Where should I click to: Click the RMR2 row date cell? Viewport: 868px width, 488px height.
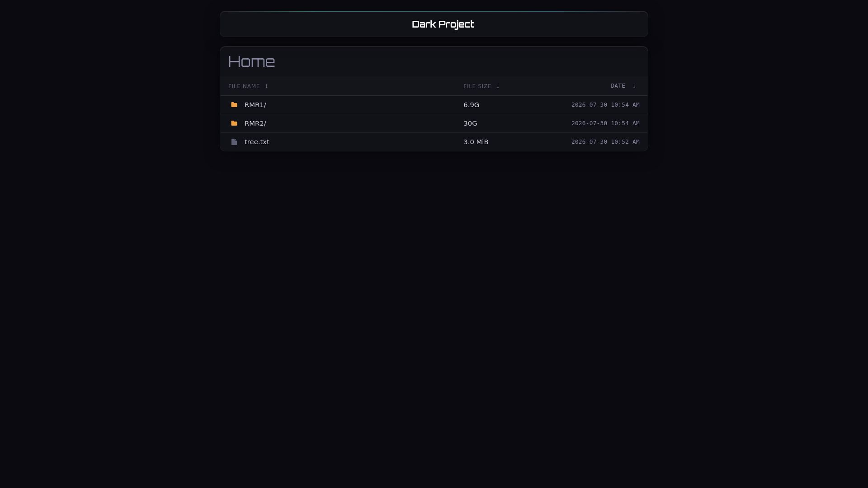[x=605, y=123]
